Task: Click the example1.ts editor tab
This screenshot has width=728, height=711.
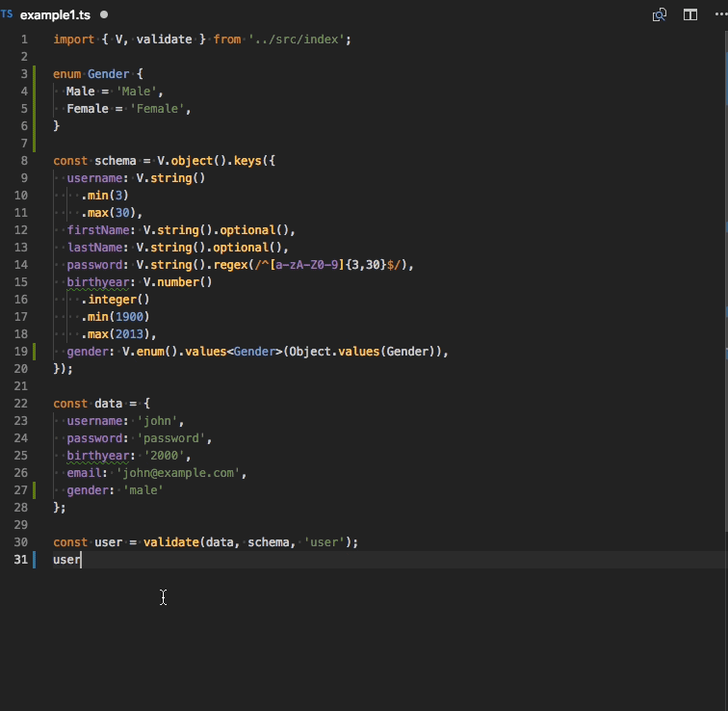Action: 55,14
